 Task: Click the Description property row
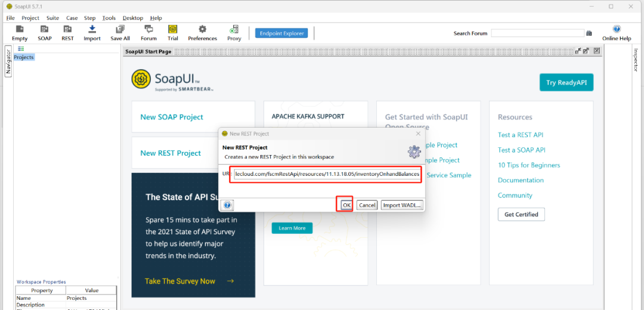click(67, 305)
